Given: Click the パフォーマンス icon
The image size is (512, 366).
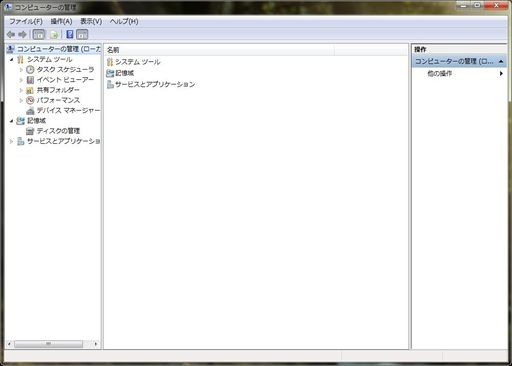Looking at the screenshot, I should (x=30, y=100).
